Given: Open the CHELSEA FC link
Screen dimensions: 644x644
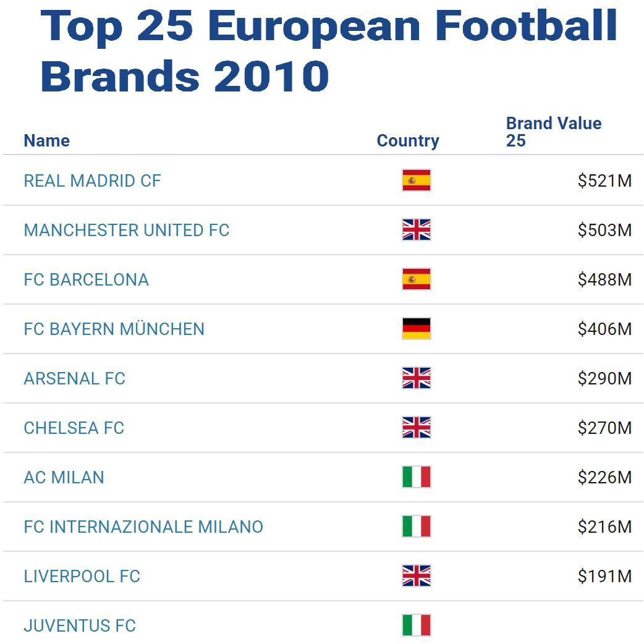Looking at the screenshot, I should 74,428.
